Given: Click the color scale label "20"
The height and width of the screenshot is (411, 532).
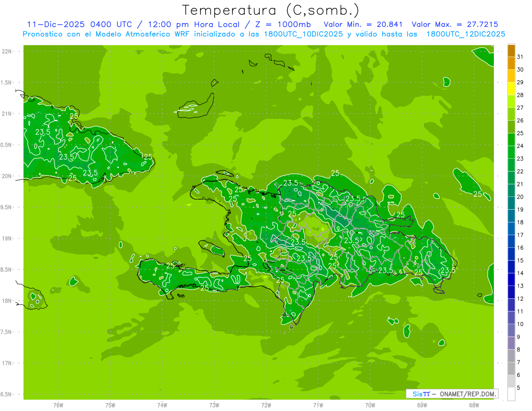Looking at the screenshot, I should pyautogui.click(x=520, y=197).
